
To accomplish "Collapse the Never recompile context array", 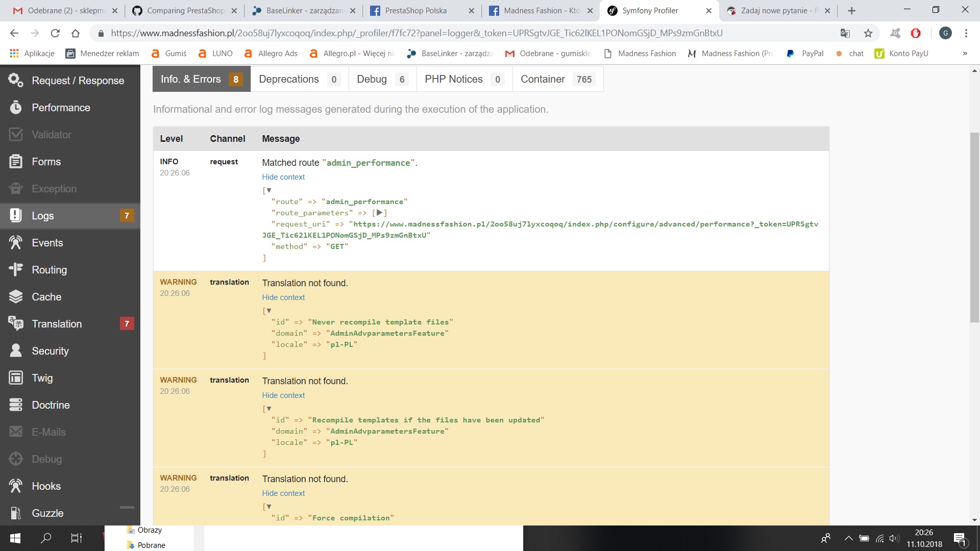I will click(x=268, y=311).
